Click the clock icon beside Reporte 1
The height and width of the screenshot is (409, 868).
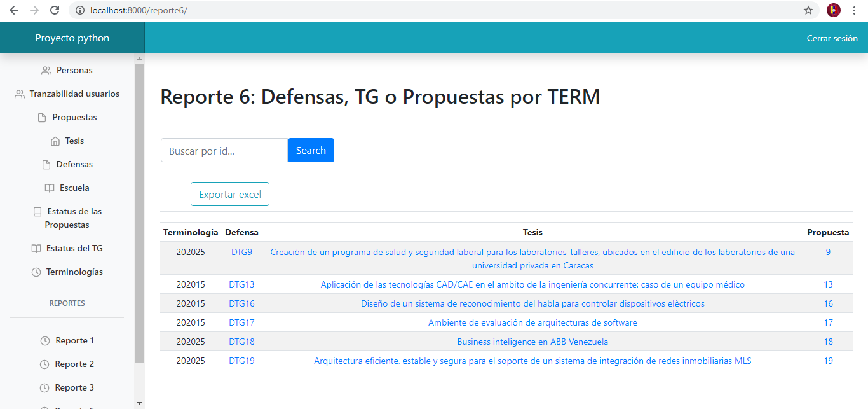(x=45, y=341)
